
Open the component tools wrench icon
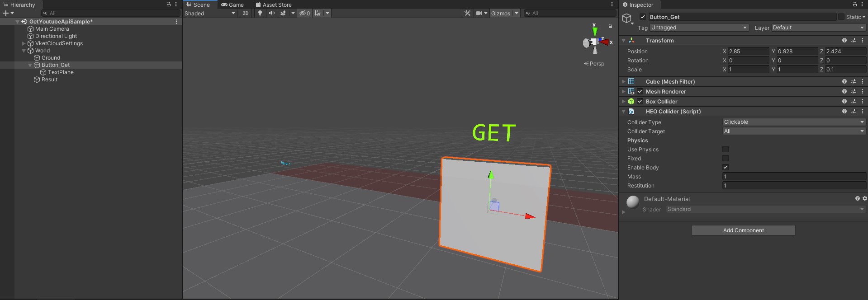(x=467, y=13)
